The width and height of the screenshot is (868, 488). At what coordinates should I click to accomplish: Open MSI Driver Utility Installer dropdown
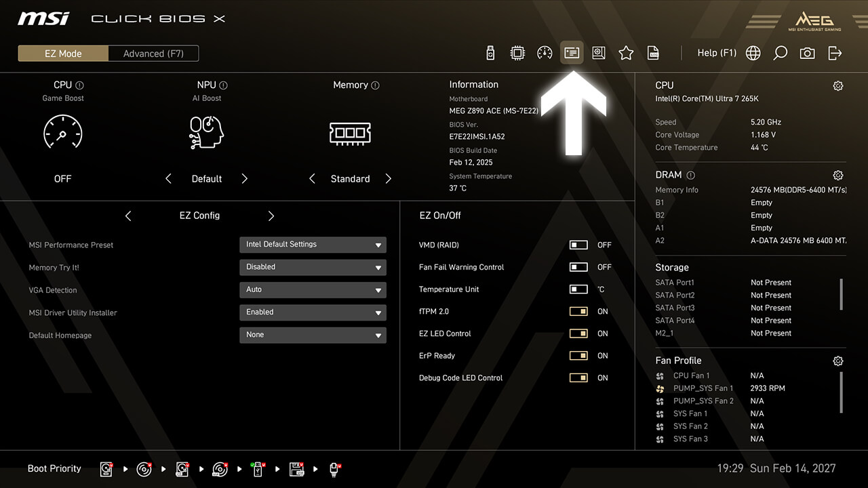click(313, 312)
